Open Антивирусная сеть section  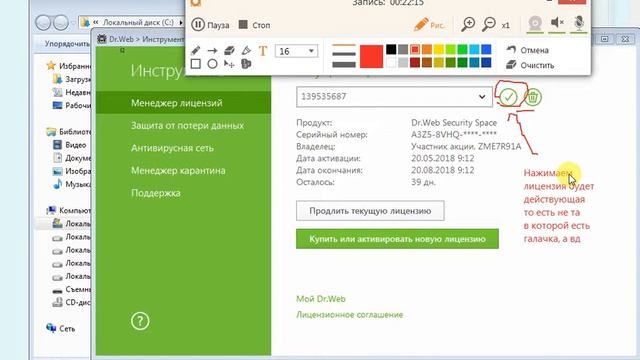click(x=172, y=148)
